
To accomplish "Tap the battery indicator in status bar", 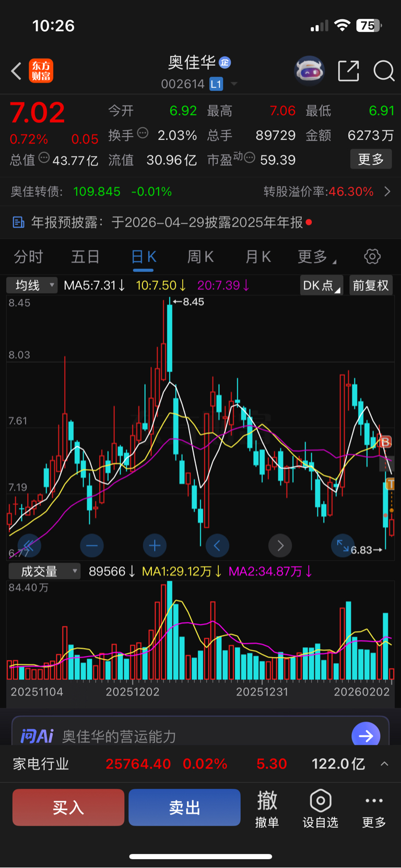I will pos(370,25).
